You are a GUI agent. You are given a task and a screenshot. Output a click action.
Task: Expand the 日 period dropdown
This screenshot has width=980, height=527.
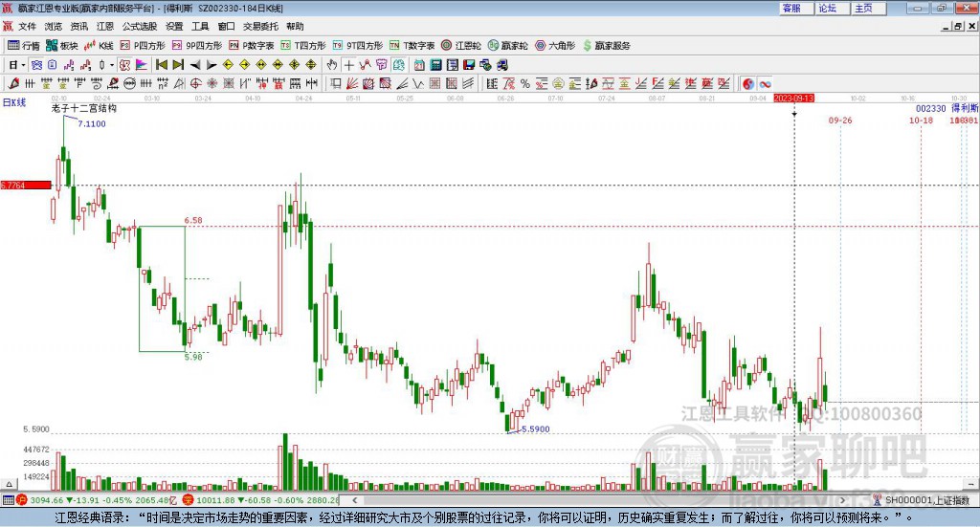coord(23,65)
